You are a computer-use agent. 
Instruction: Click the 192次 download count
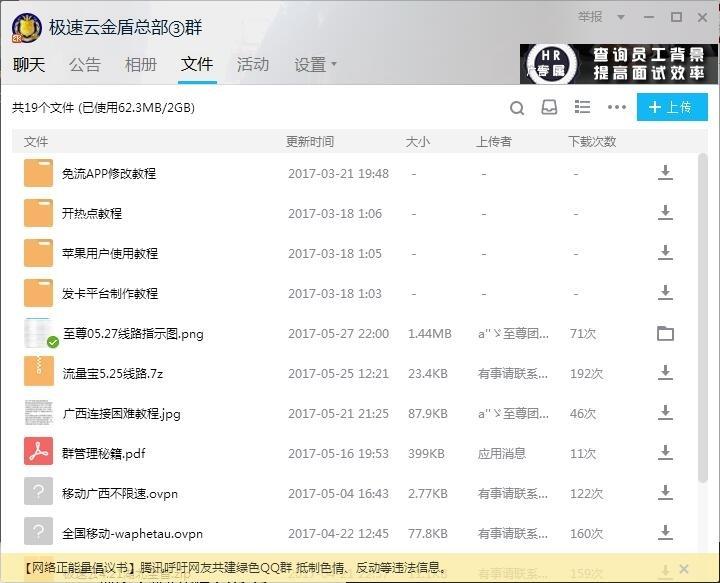pos(587,374)
